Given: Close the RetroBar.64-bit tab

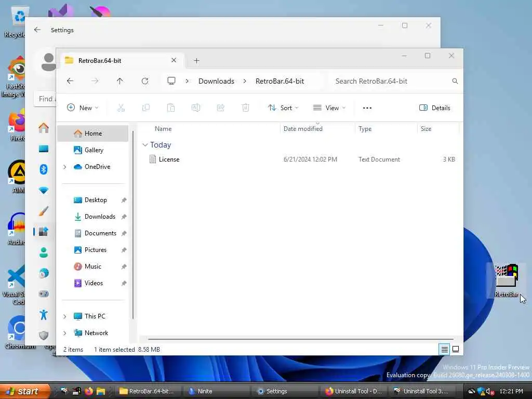Looking at the screenshot, I should 174,60.
